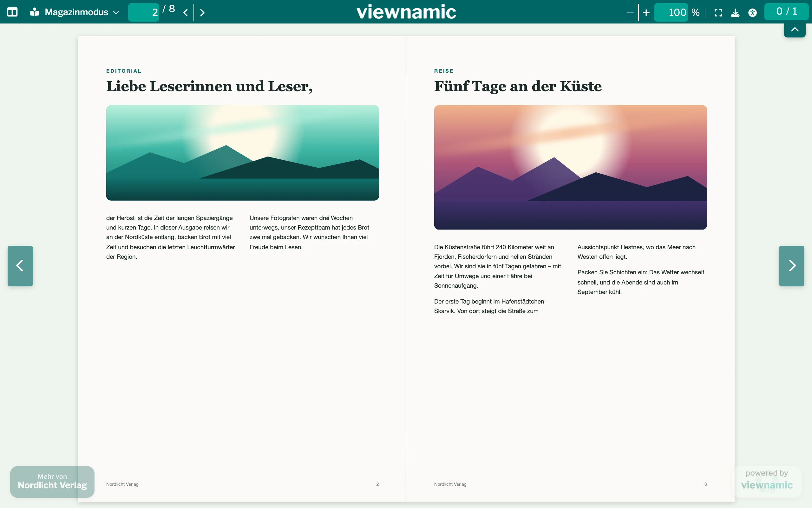Click paragraph starting 'Die Küstenstraße führt 240'
This screenshot has width=812, height=508.
(498, 266)
